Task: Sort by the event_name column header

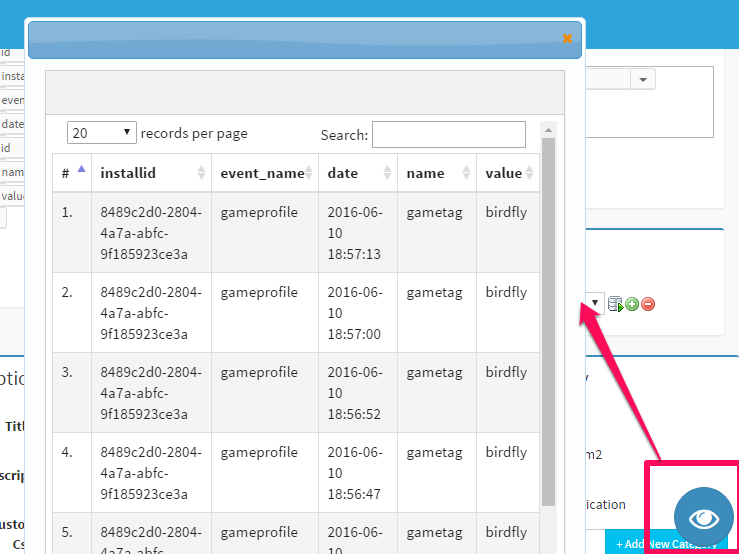Action: pos(265,173)
